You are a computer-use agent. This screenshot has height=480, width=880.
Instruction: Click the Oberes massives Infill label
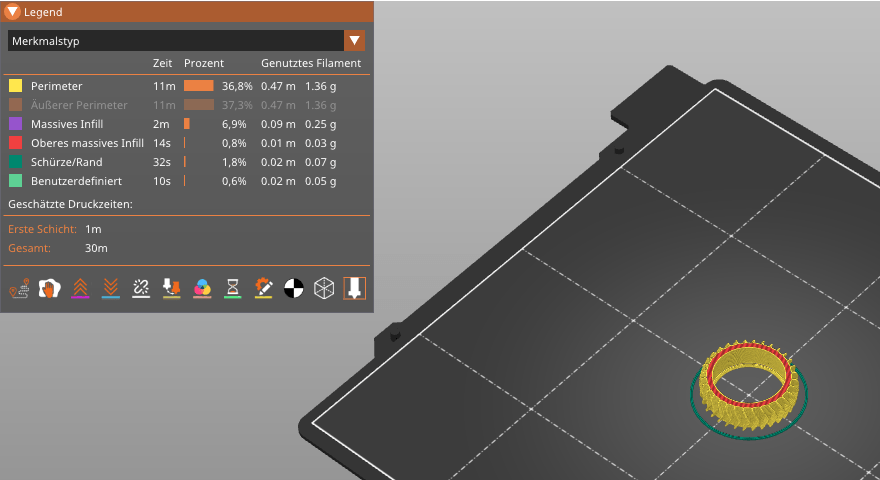tap(87, 143)
